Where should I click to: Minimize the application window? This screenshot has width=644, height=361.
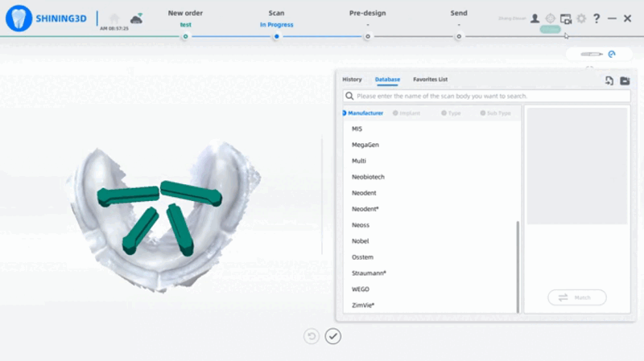612,18
